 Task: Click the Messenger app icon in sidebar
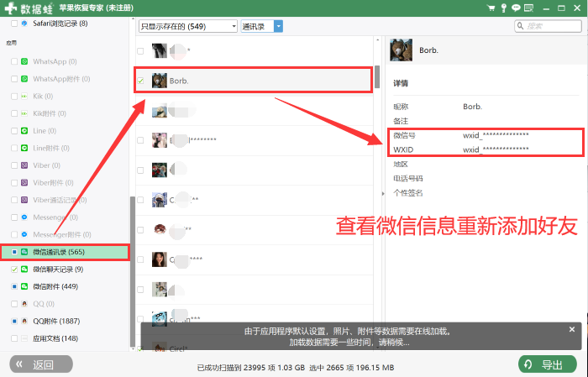(x=24, y=217)
